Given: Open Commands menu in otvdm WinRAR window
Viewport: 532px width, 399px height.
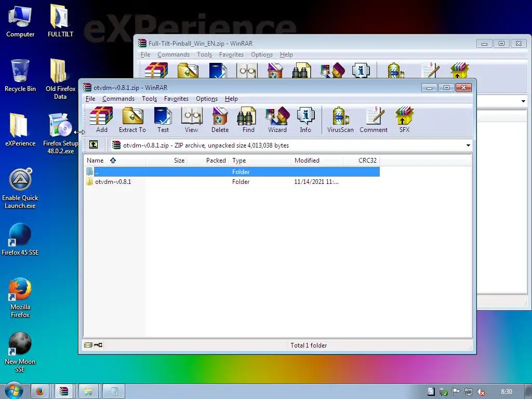Looking at the screenshot, I should pos(118,98).
